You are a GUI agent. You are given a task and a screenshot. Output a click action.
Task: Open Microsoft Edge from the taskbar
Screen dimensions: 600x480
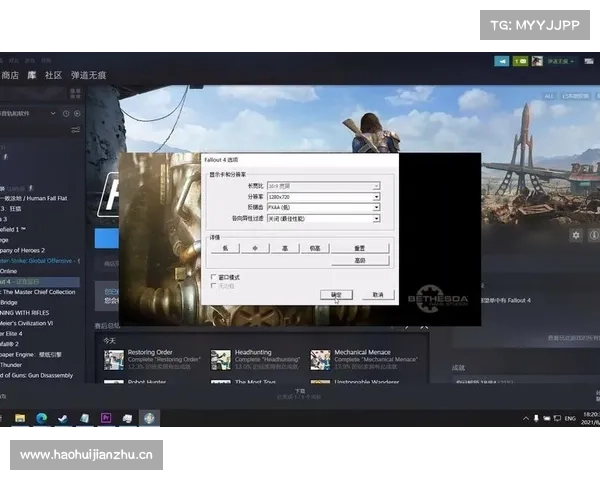[x=41, y=418]
